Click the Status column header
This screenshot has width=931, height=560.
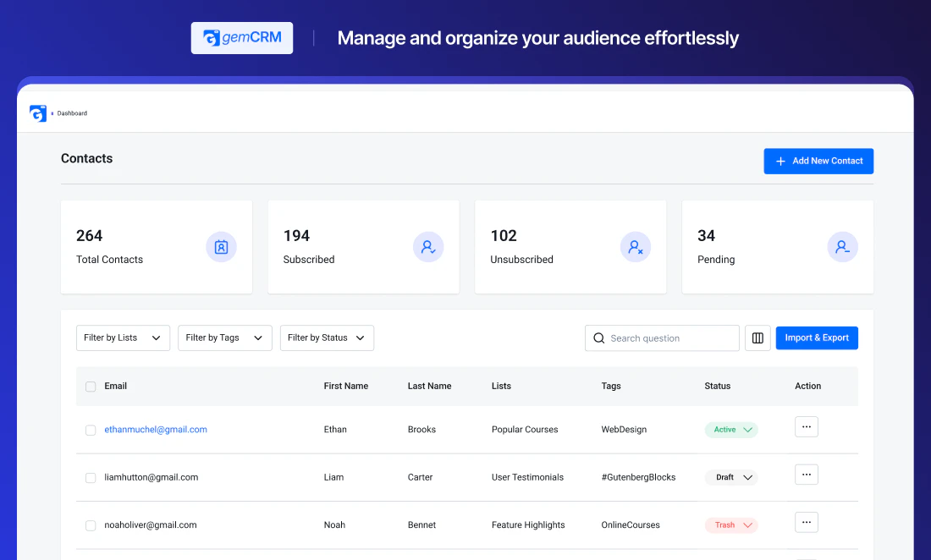coord(717,386)
